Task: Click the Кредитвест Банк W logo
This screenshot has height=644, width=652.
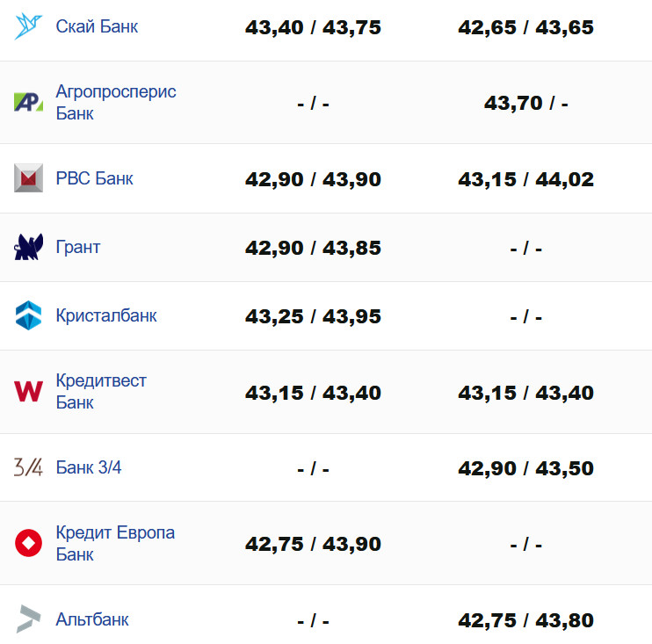Action: [28, 391]
